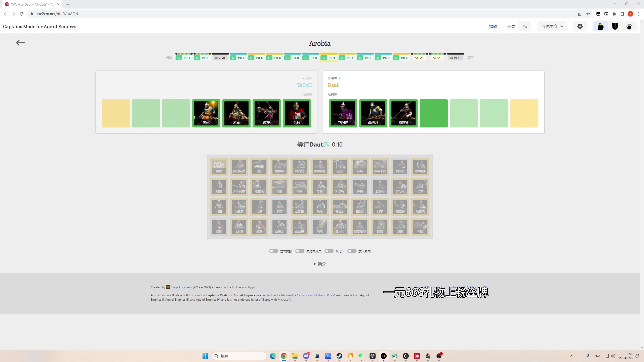644x362 pixels.
Task: Open a new browser tab
Action: click(x=68, y=4)
